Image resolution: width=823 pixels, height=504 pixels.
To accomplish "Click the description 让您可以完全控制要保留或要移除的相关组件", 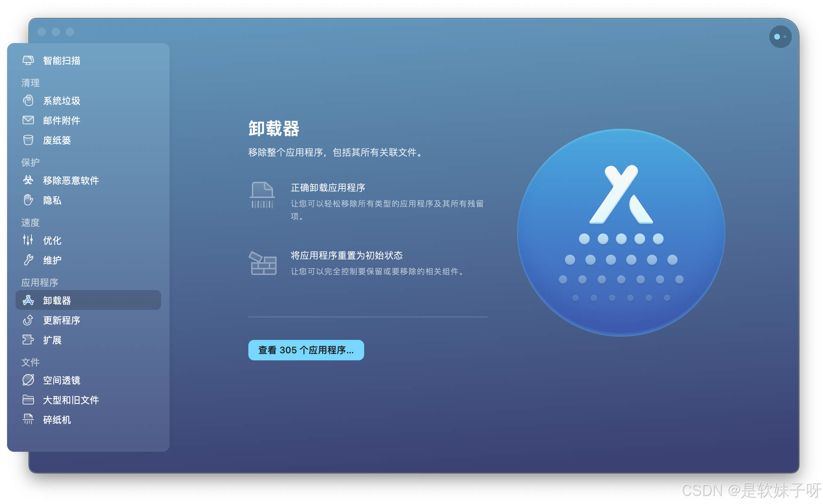I will tap(377, 271).
